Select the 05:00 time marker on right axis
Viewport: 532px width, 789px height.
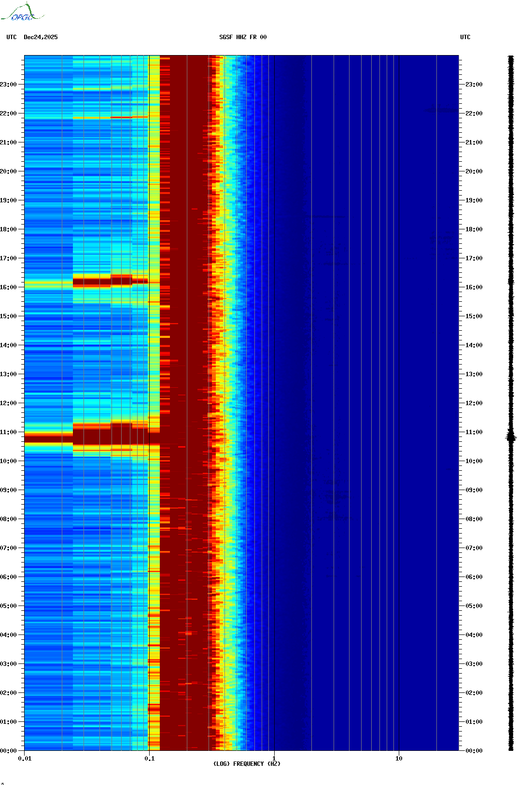[x=474, y=606]
